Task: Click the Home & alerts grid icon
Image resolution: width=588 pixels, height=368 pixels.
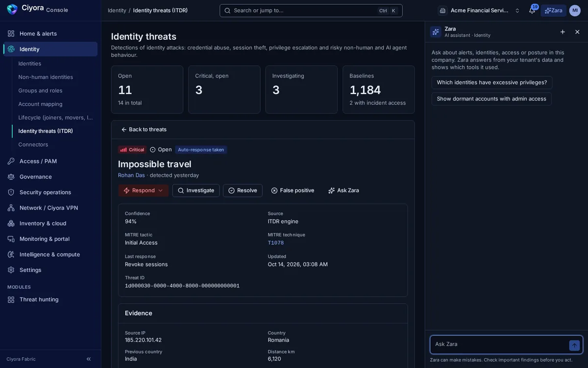Action: click(x=11, y=33)
